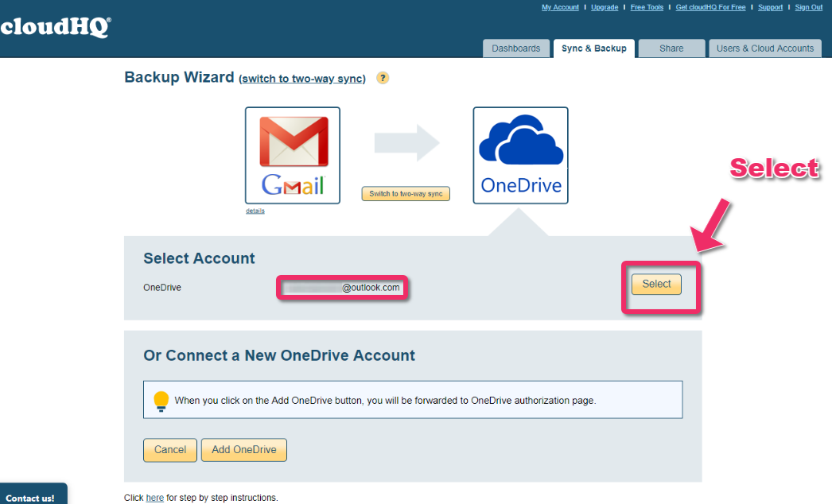Screen dimensions: 832x504
Task: Click the Select button for OneDrive account
Action: point(656,284)
